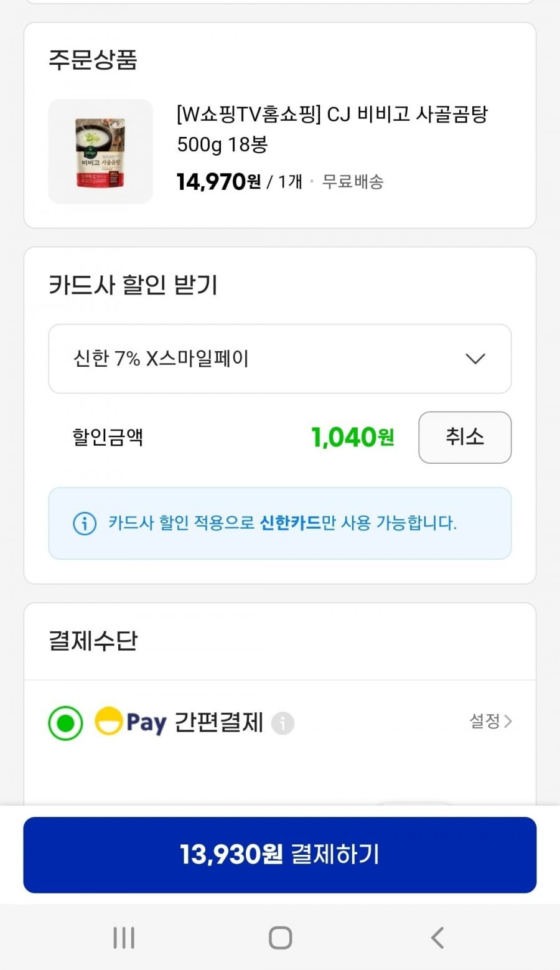The height and width of the screenshot is (970, 560).
Task: Open the CJ 비비고 사골곰탕 product thumbnail
Action: click(x=101, y=151)
